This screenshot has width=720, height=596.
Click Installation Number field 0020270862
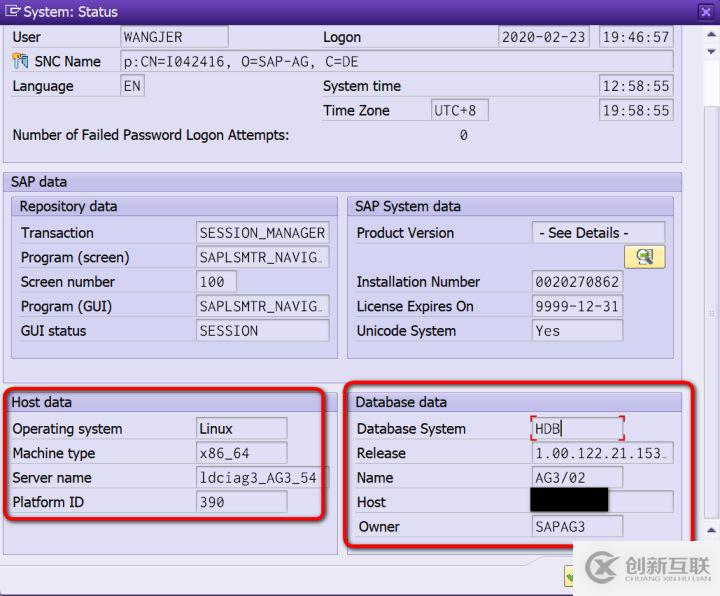tap(577, 281)
